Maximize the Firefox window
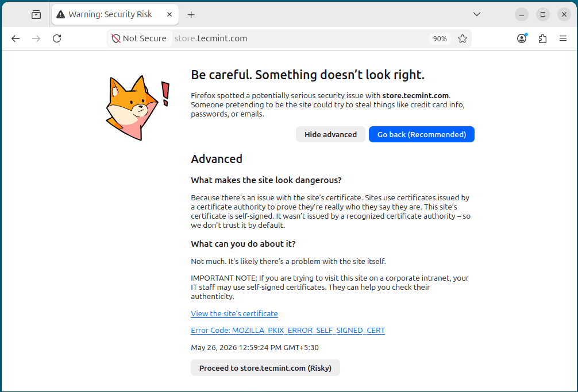This screenshot has height=392, width=578. coord(542,14)
